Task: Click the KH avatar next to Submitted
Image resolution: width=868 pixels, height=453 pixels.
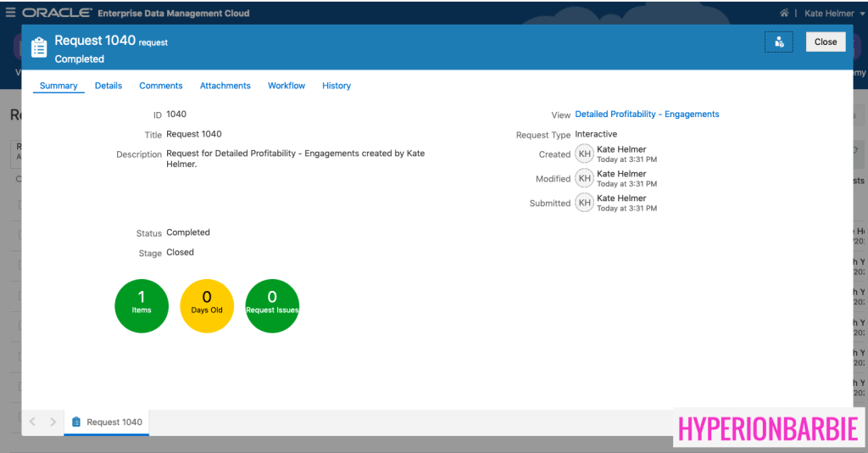Action: point(584,203)
